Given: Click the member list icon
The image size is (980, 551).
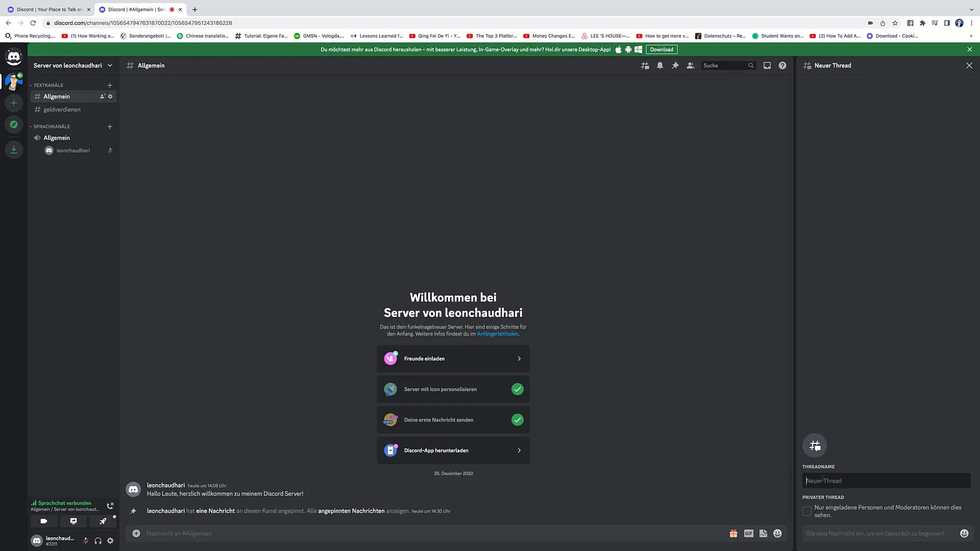Looking at the screenshot, I should [691, 65].
